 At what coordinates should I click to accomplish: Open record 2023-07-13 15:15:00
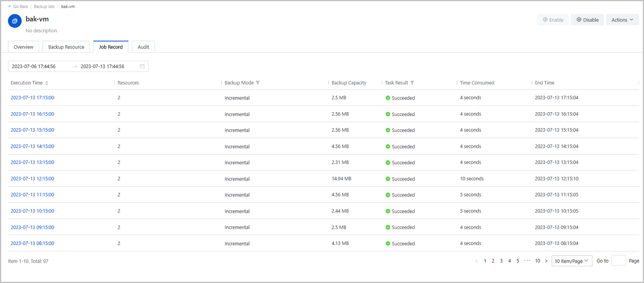[32, 130]
